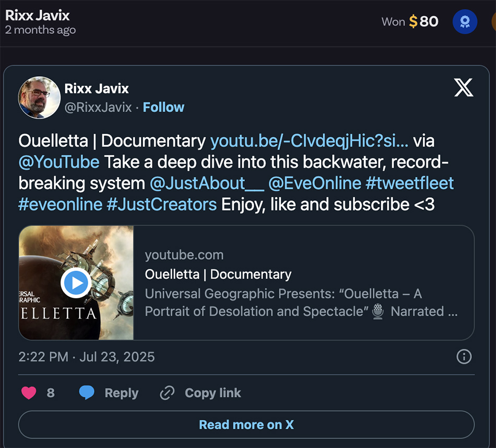Click the blue award badge in the header

465,21
